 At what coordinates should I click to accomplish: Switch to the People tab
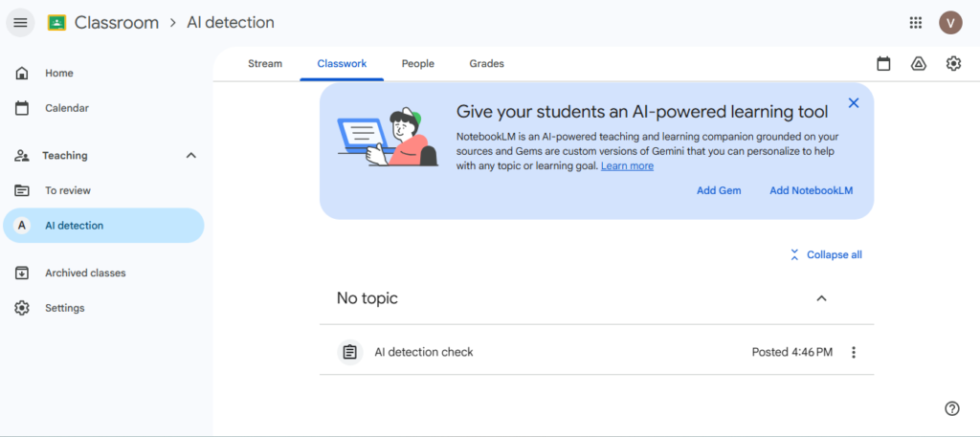coord(418,64)
